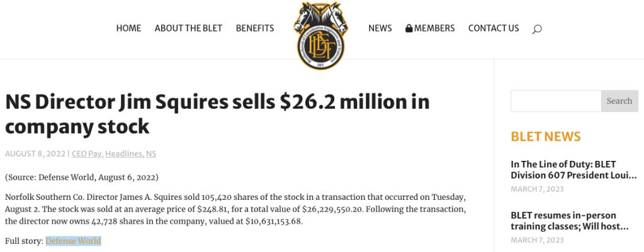Image resolution: width=644 pixels, height=252 pixels.
Task: Open the Home menu item
Action: pyautogui.click(x=128, y=28)
